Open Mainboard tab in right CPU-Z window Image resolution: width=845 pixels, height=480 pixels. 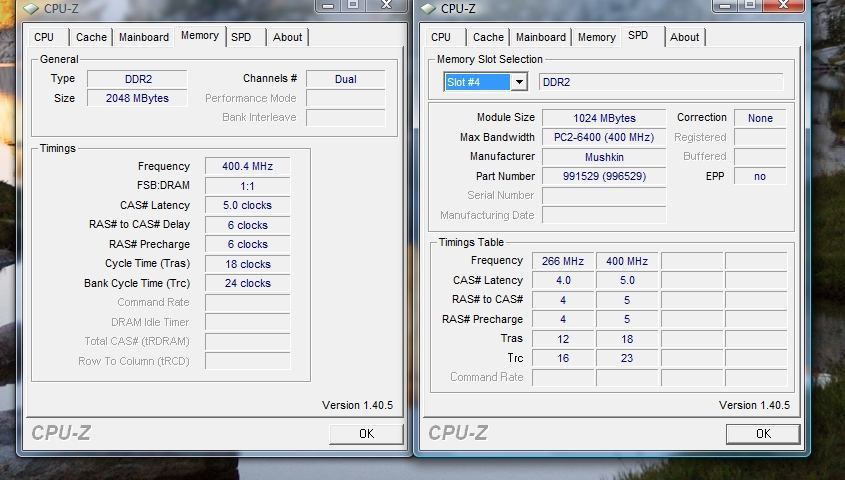click(541, 37)
